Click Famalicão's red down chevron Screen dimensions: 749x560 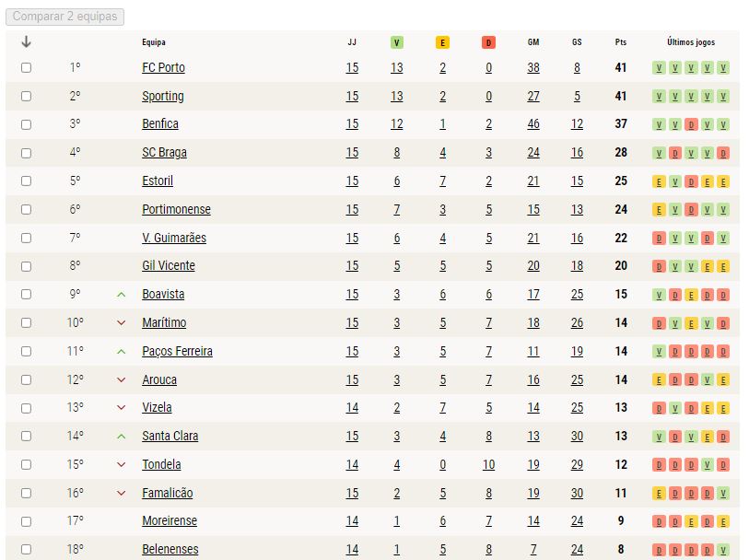tap(122, 493)
